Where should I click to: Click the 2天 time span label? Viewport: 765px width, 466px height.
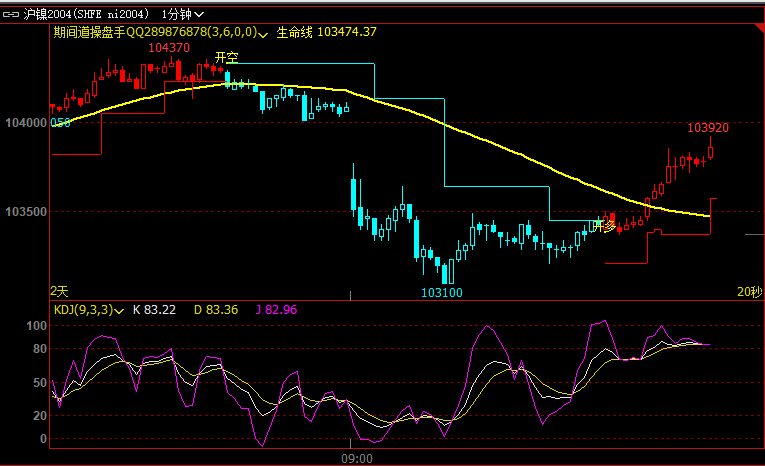pyautogui.click(x=60, y=291)
